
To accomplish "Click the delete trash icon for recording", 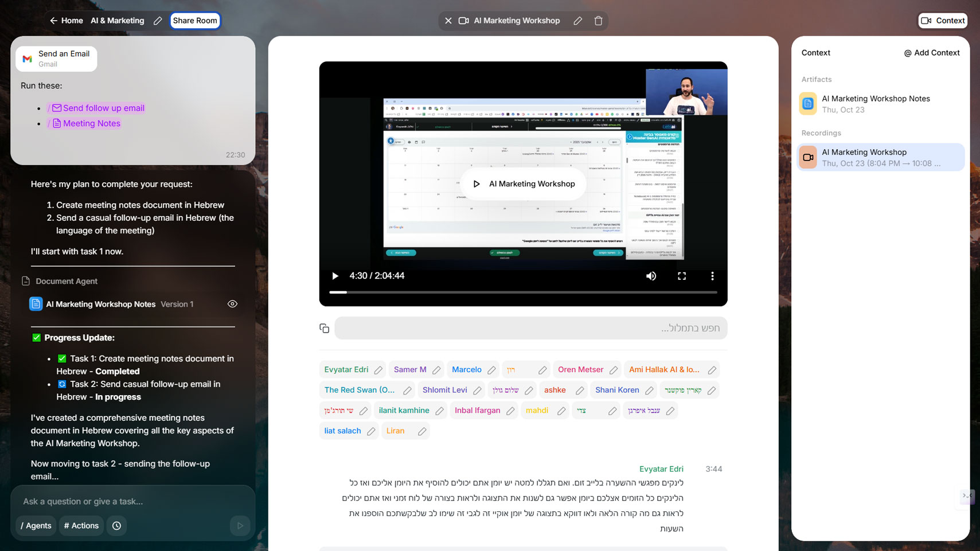I will [598, 21].
